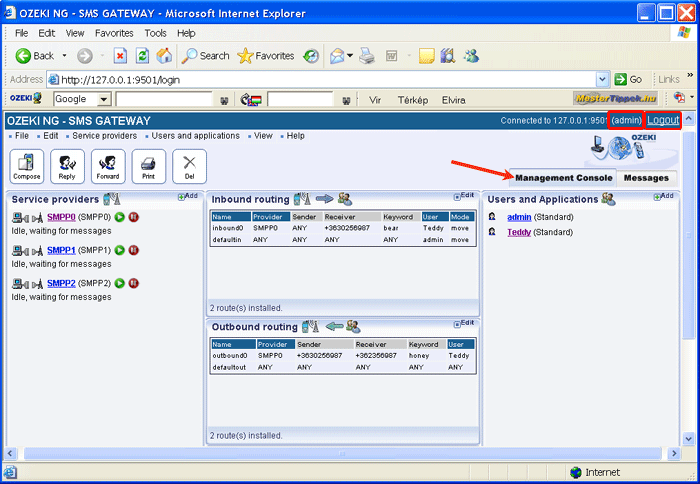Open the Service providers menu
This screenshot has width=700, height=484.
(x=105, y=136)
